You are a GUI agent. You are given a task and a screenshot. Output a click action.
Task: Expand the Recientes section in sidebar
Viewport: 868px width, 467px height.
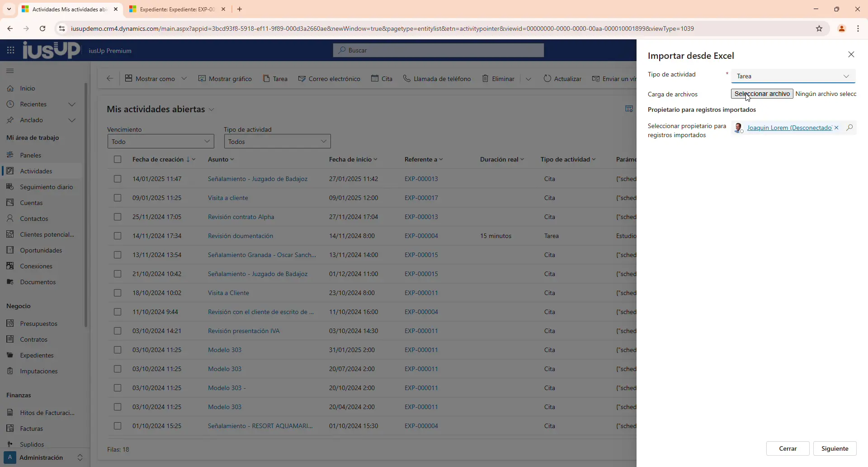click(71, 105)
